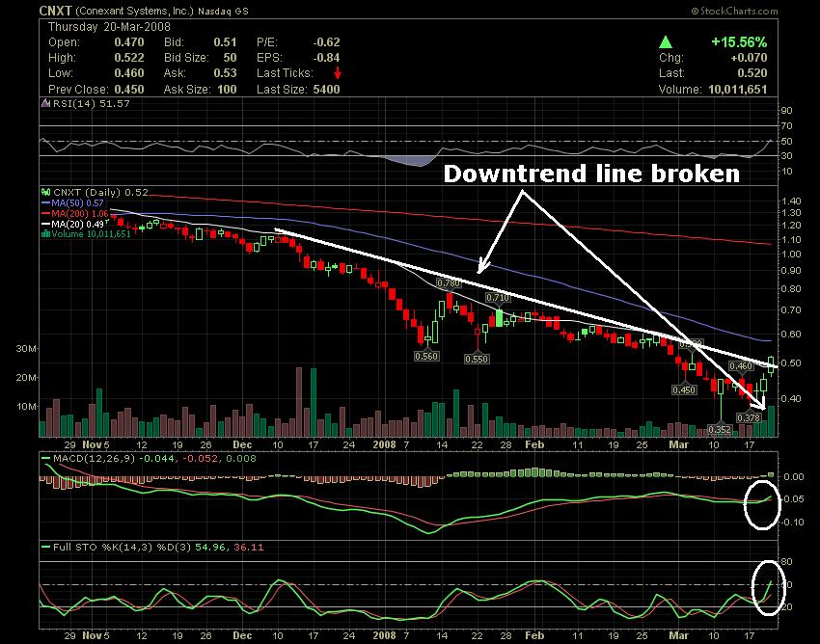Click the Bid value 0.51
Image resolution: width=820 pixels, height=644 pixels.
pos(225,42)
